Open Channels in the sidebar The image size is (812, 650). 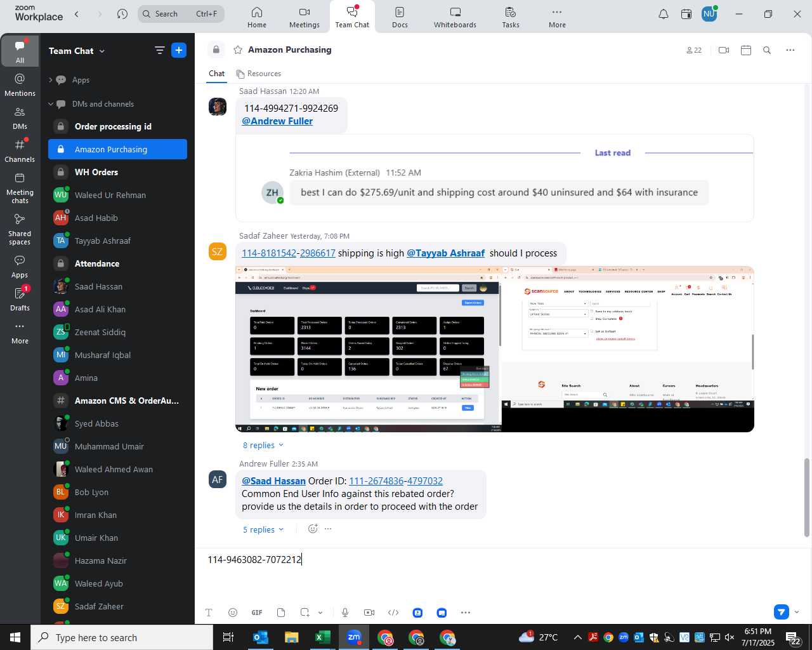pos(20,150)
